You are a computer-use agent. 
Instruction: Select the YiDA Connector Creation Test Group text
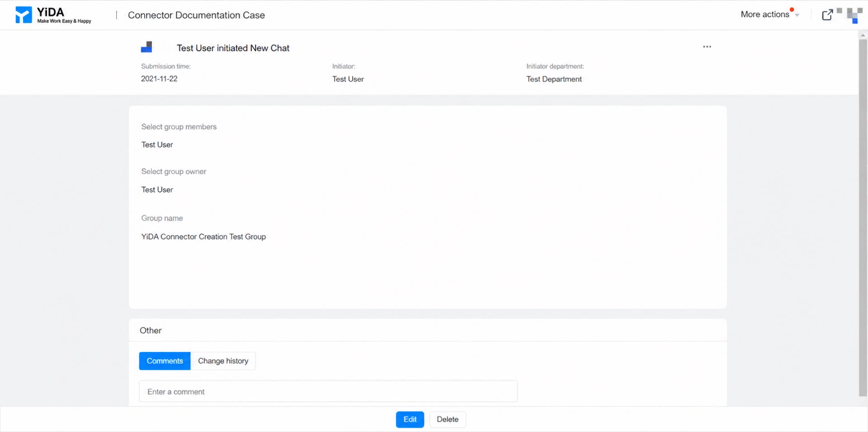point(203,237)
